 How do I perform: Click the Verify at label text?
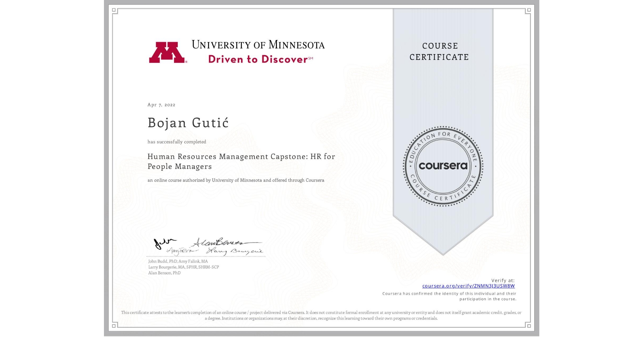[503, 280]
